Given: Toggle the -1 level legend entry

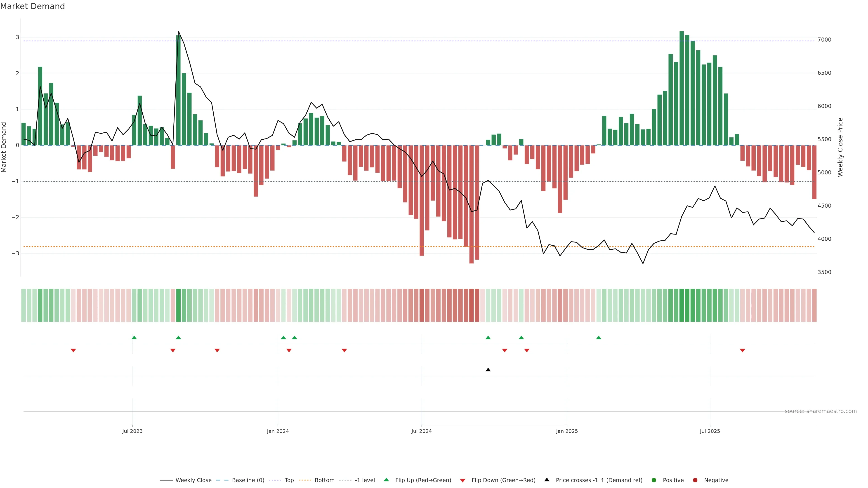Looking at the screenshot, I should 365,480.
